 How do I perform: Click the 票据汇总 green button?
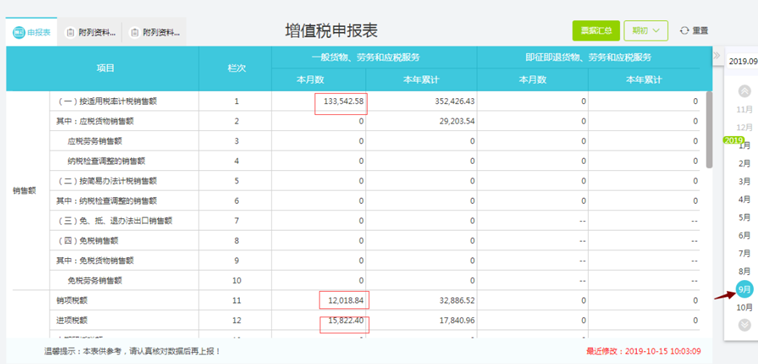596,30
